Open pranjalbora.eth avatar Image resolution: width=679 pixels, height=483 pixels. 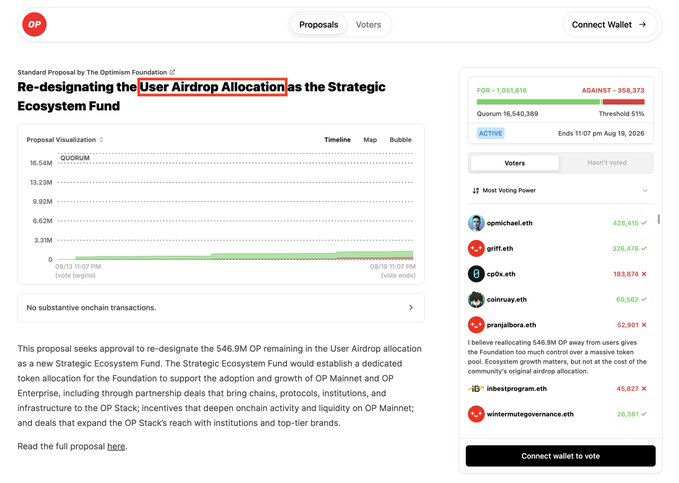coord(476,325)
